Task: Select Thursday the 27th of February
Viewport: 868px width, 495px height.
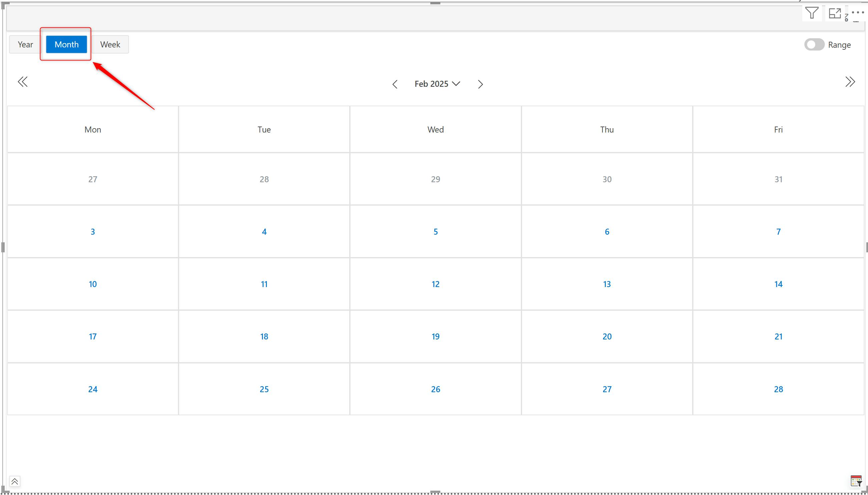Action: point(607,389)
